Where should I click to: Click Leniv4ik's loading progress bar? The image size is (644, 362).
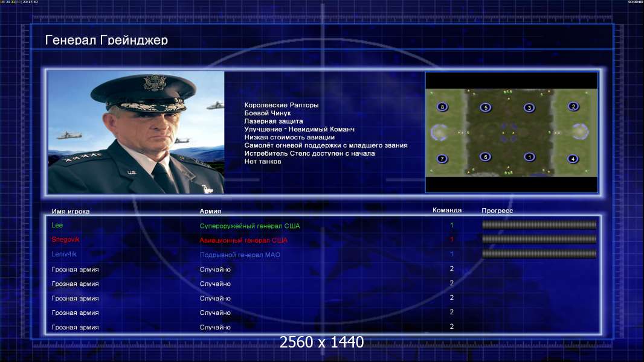(x=539, y=254)
